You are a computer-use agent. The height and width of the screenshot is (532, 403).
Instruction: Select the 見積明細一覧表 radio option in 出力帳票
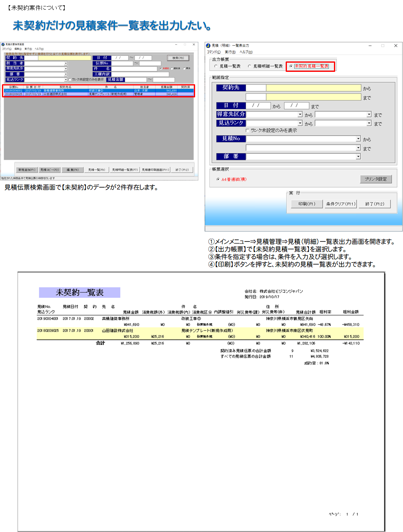[249, 66]
